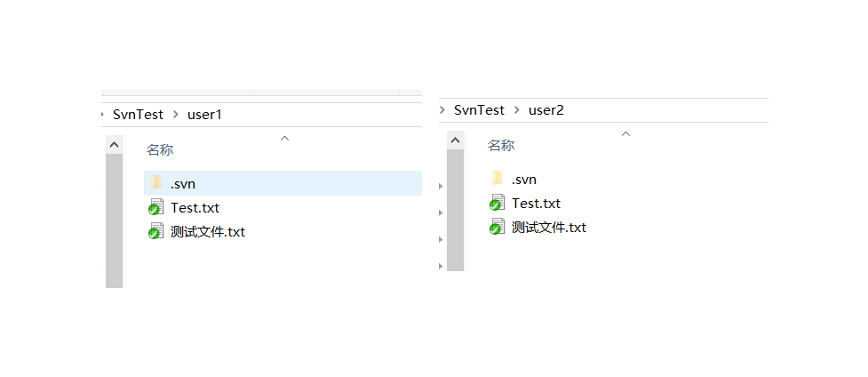This screenshot has height=377, width=868.
Task: Expand chevron before SvnTest in user2 window
Action: point(442,109)
